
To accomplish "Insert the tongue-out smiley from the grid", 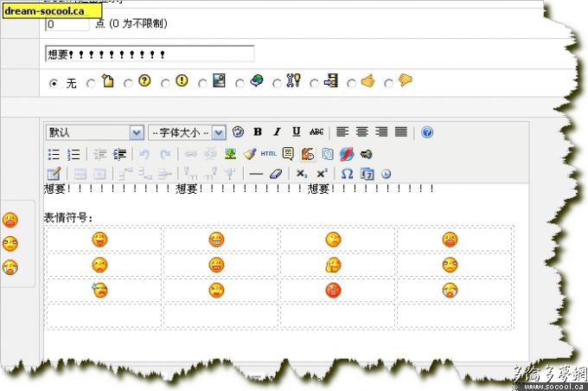I will point(99,240).
